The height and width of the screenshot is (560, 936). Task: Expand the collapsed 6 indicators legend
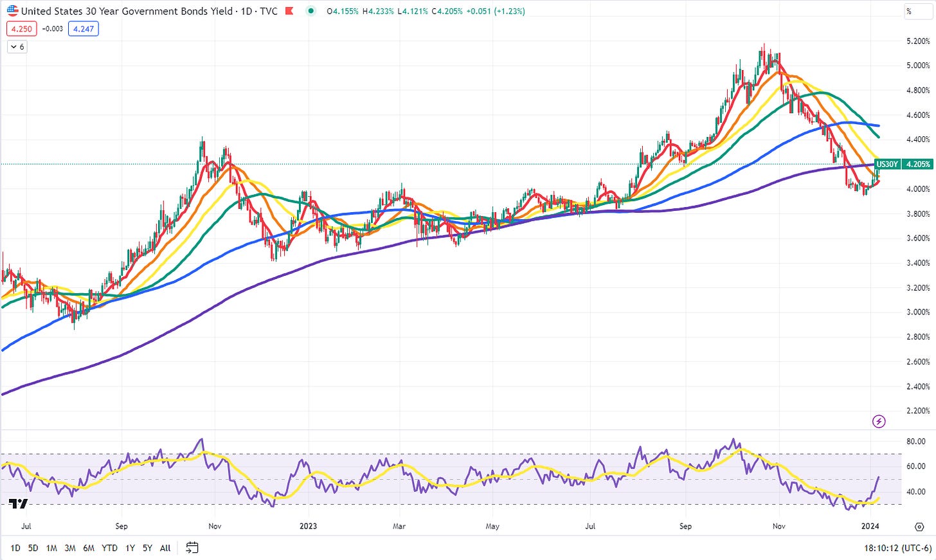click(x=17, y=47)
